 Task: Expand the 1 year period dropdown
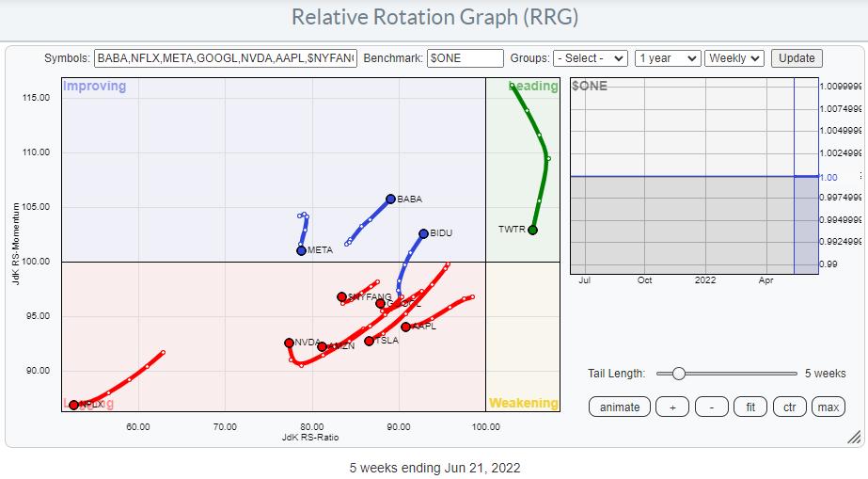668,58
